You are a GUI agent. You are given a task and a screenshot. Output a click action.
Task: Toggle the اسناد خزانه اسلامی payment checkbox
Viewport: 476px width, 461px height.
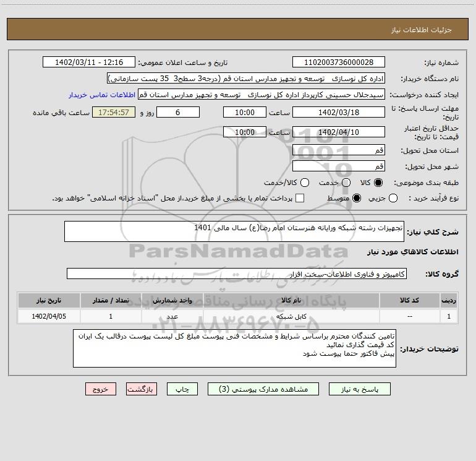click(x=300, y=198)
